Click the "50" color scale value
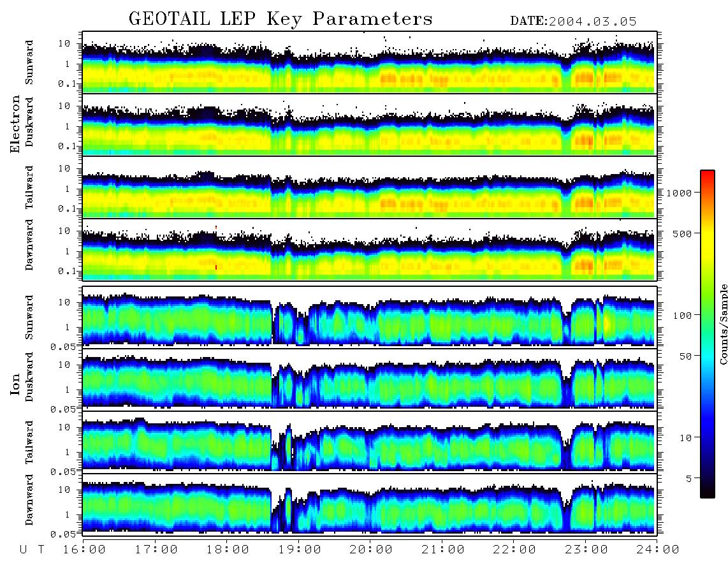 point(686,356)
